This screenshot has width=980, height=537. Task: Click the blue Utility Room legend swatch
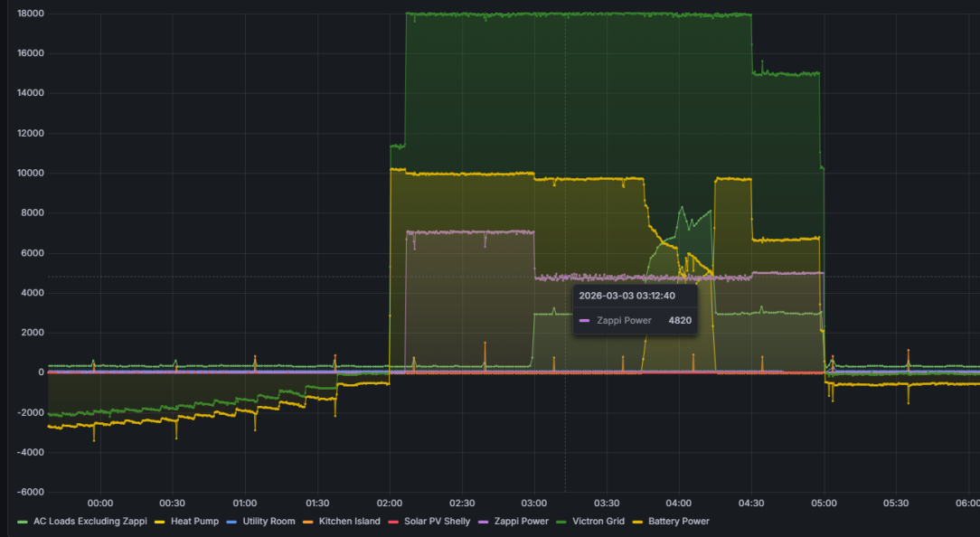[231, 522]
